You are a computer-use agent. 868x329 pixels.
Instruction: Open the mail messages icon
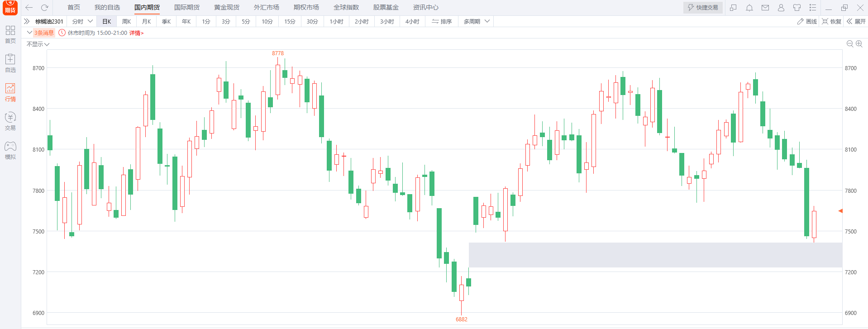click(765, 8)
